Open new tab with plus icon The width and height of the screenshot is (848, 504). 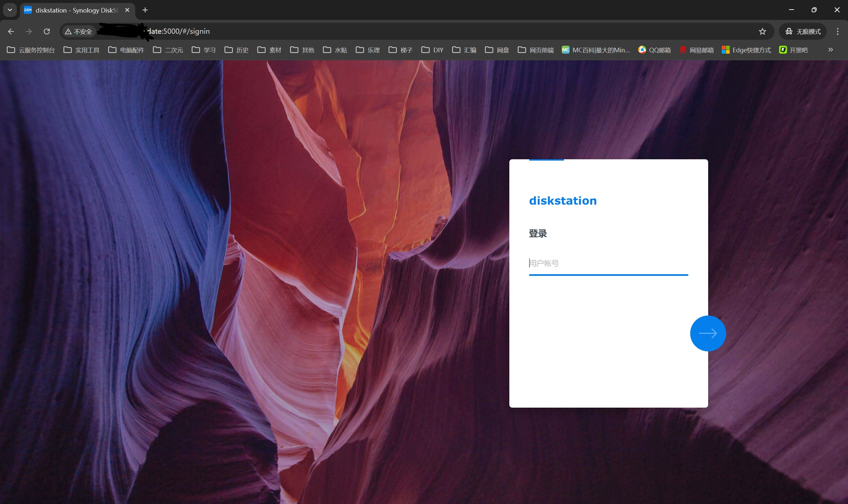(145, 10)
